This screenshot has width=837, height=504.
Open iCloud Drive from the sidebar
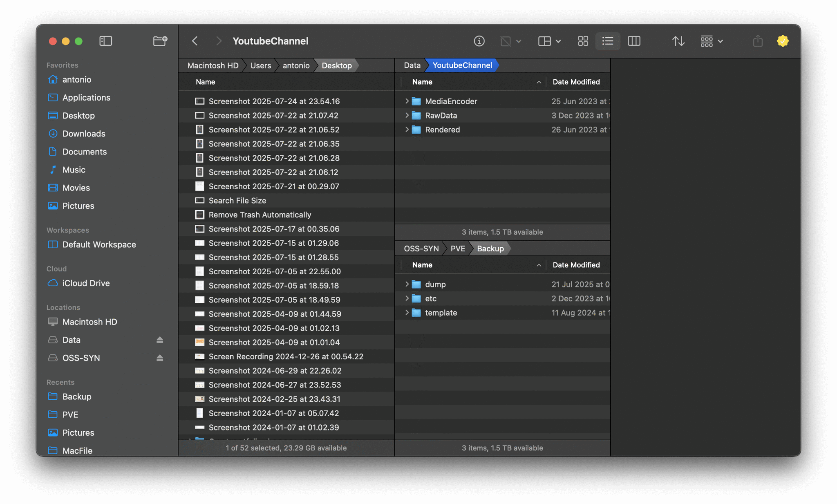(86, 283)
